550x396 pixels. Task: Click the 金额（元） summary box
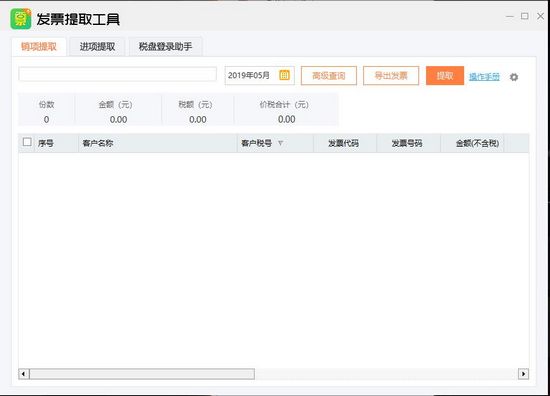(118, 109)
